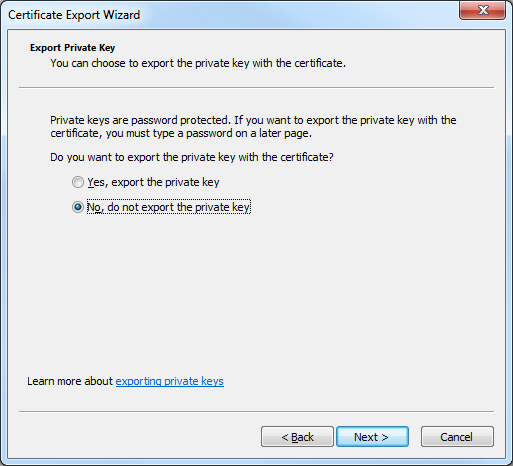Click the separator line under the page header
The image size is (513, 466).
pos(257,88)
